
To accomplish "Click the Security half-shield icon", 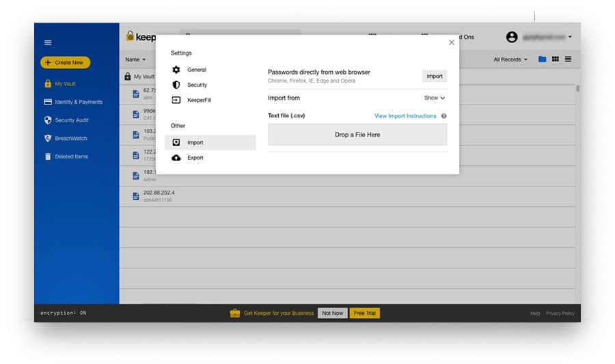I will [176, 85].
